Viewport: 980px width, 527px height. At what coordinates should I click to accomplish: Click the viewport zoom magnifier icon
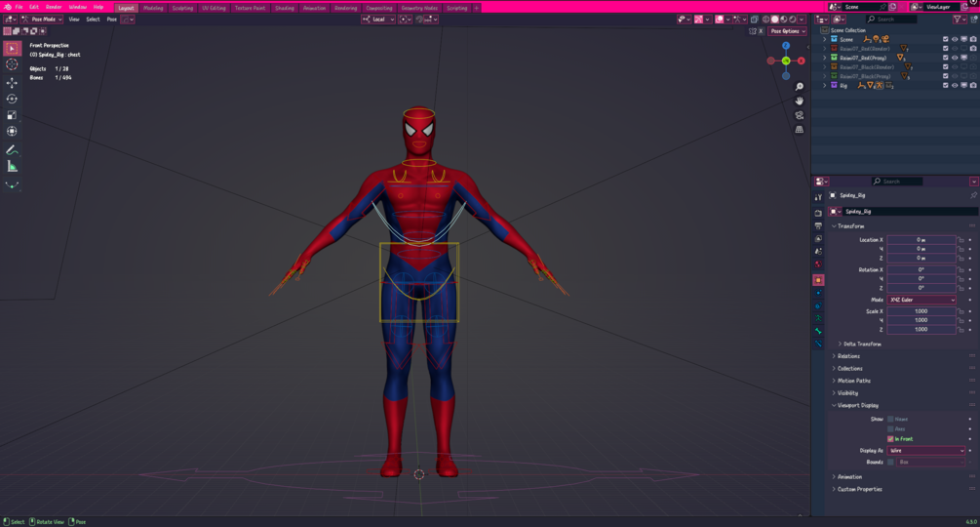coord(800,86)
